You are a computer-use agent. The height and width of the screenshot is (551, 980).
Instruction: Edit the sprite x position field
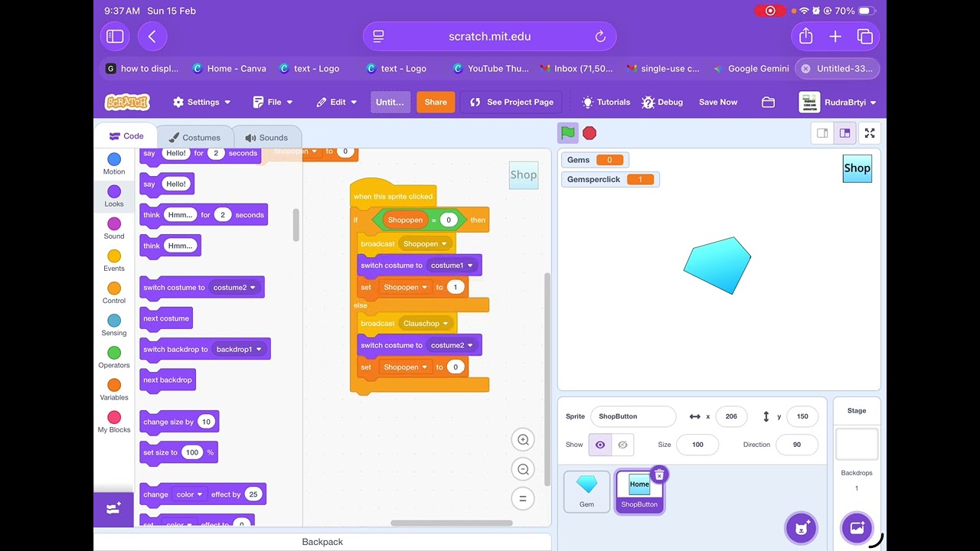click(731, 416)
